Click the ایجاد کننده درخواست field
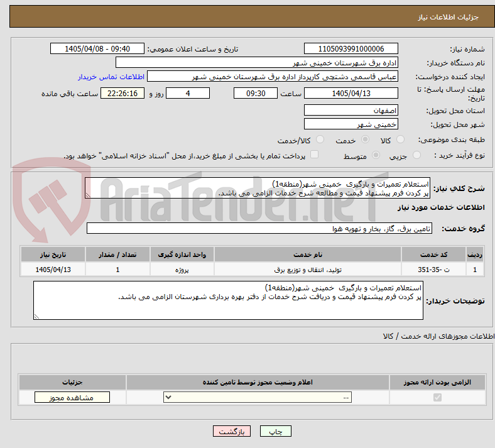Viewport: 495px width, 448px height. (273, 77)
